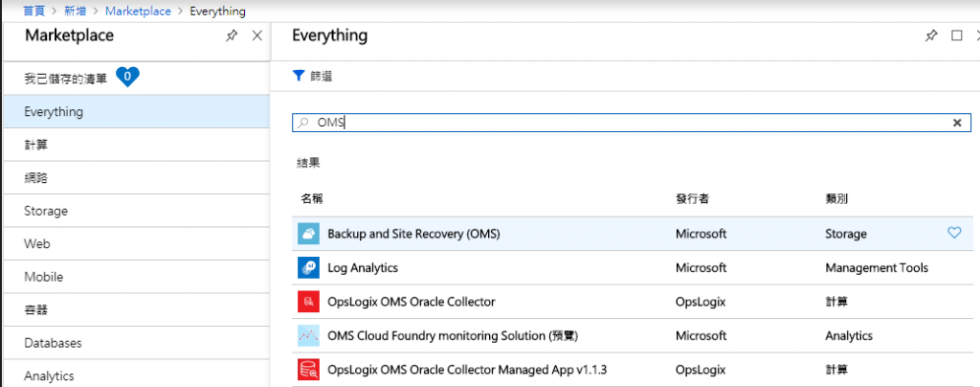Select the Web category
Image resolution: width=980 pixels, height=387 pixels.
[137, 244]
